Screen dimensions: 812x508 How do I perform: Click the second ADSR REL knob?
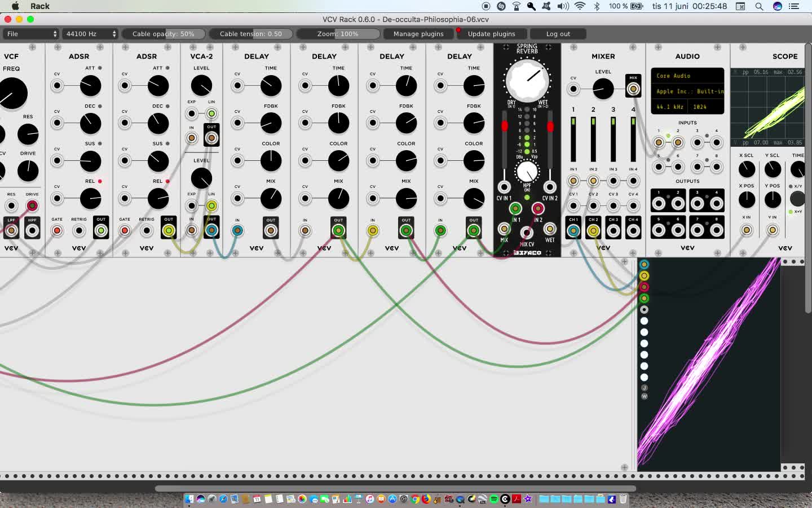coord(158,199)
